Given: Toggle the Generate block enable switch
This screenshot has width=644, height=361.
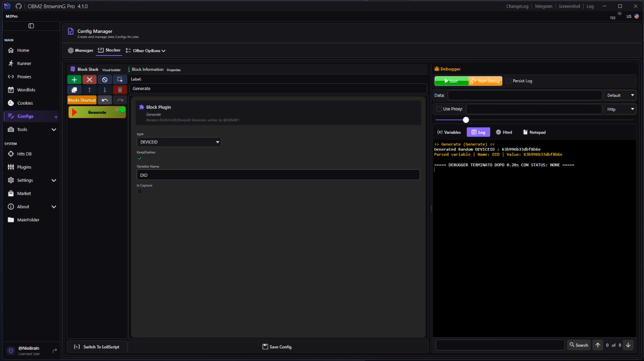Looking at the screenshot, I should [x=120, y=109].
